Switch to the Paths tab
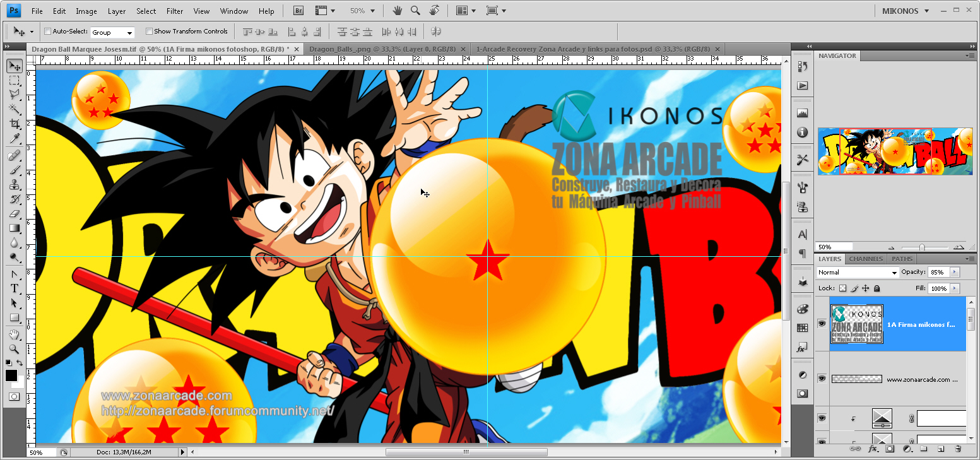The image size is (980, 460). (902, 259)
